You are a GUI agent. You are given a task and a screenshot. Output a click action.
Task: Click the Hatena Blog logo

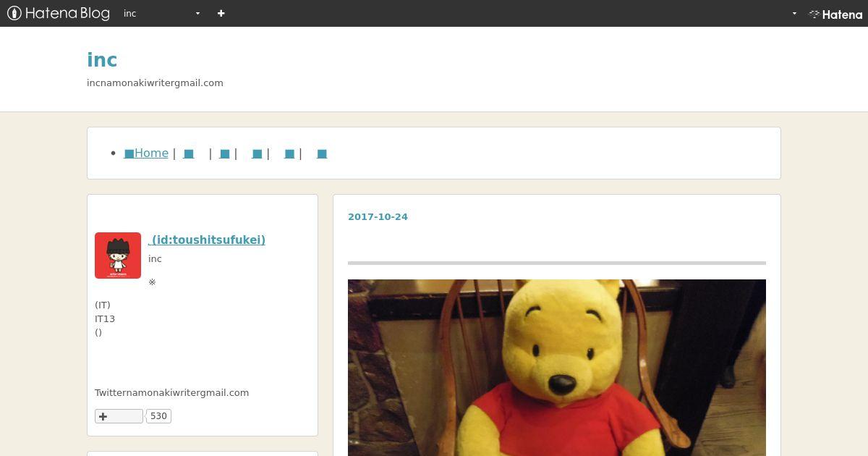pyautogui.click(x=58, y=13)
